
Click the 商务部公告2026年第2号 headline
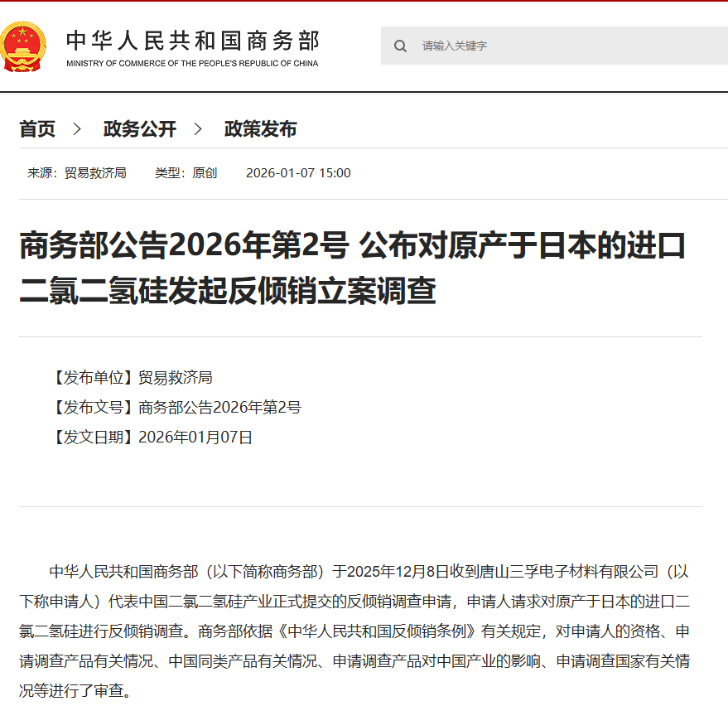click(353, 268)
